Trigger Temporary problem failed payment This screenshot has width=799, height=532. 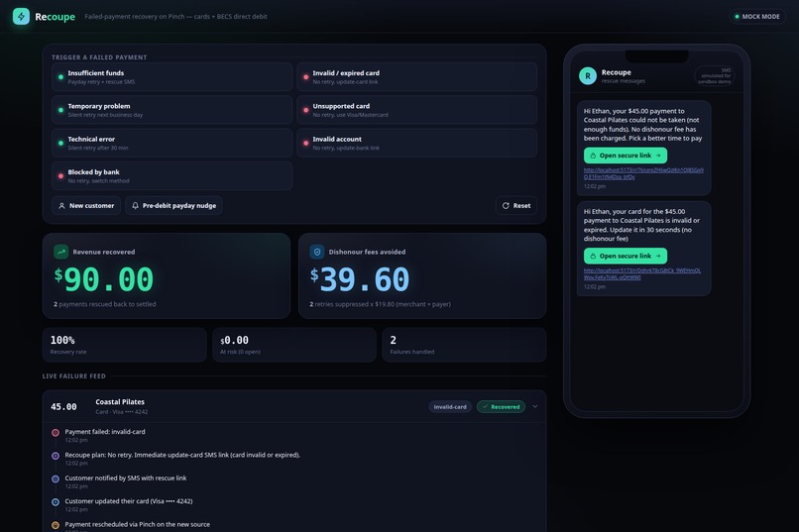pyautogui.click(x=171, y=110)
